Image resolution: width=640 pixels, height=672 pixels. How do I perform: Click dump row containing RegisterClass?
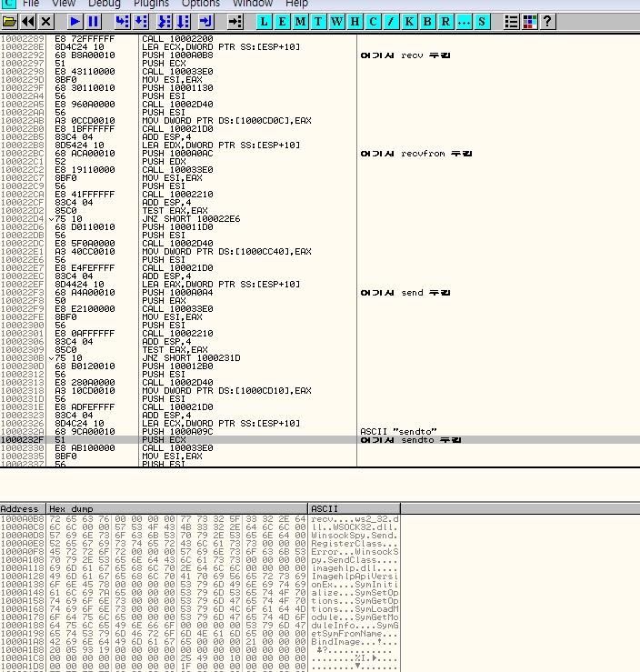pos(200,544)
